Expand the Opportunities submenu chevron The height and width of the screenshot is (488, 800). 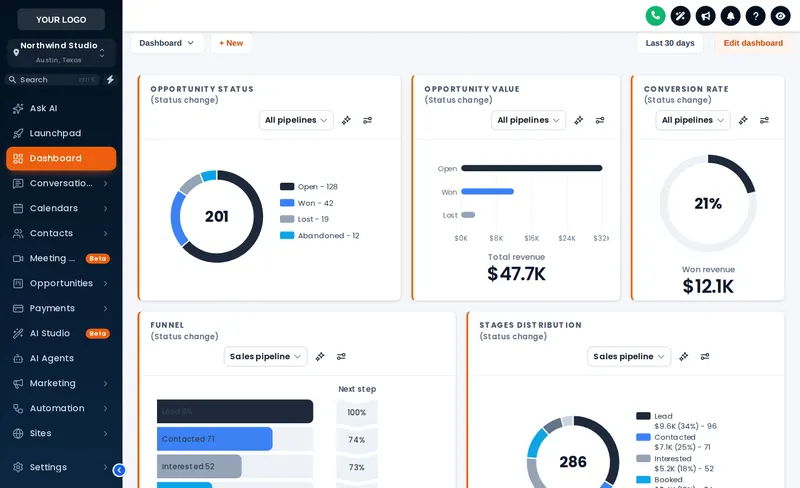(105, 283)
